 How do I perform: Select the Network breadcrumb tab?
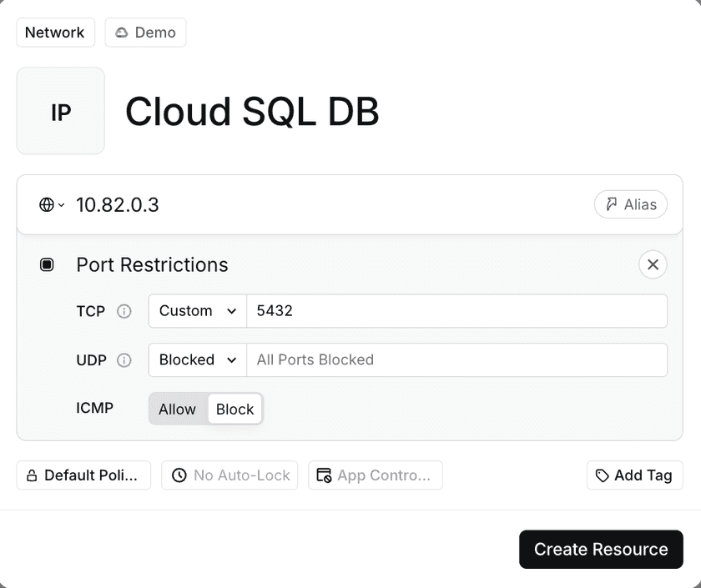[55, 33]
